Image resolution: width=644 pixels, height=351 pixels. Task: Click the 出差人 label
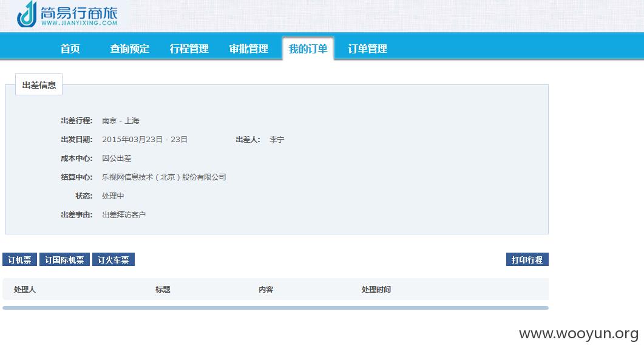coord(248,140)
